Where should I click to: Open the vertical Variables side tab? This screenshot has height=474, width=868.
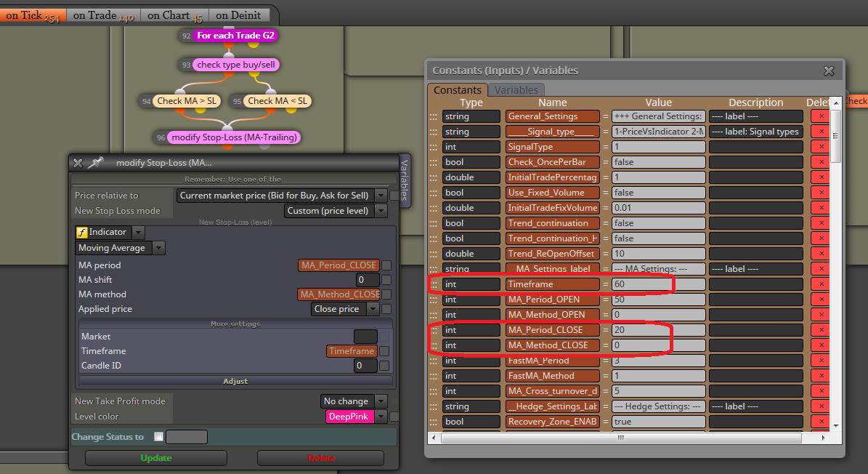(405, 180)
